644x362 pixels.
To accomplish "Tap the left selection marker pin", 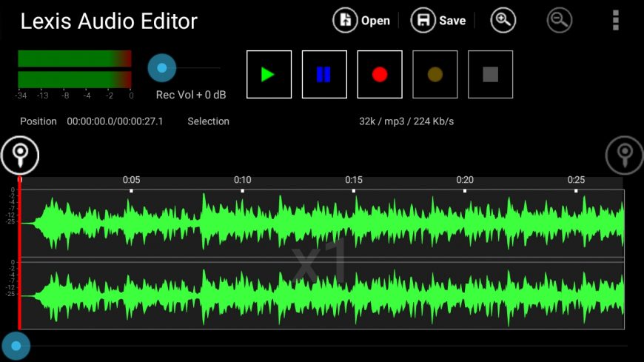I will tap(20, 155).
